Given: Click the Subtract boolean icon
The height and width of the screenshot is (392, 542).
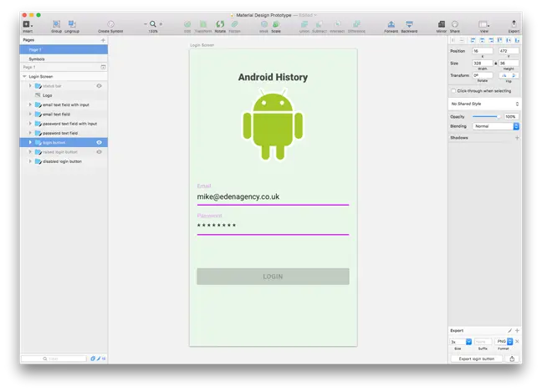Looking at the screenshot, I should (x=320, y=24).
